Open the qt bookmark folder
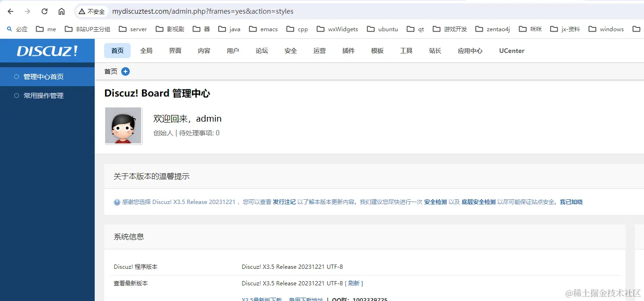The height and width of the screenshot is (301, 644). pyautogui.click(x=415, y=29)
